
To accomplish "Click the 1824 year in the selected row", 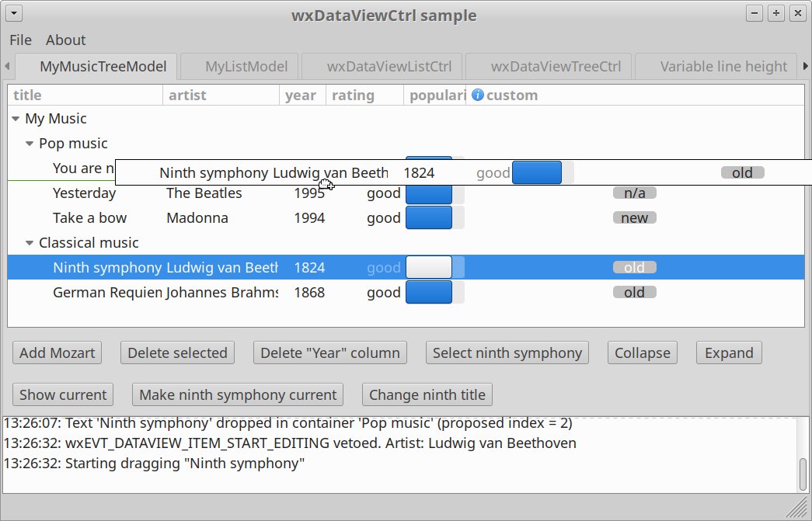I will click(x=309, y=267).
